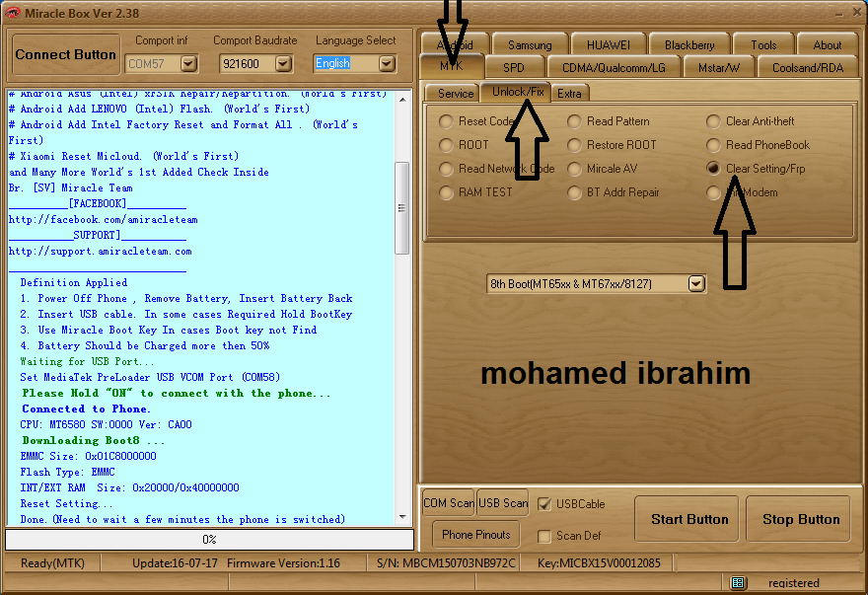Switch to the Service sub-tab

click(455, 93)
